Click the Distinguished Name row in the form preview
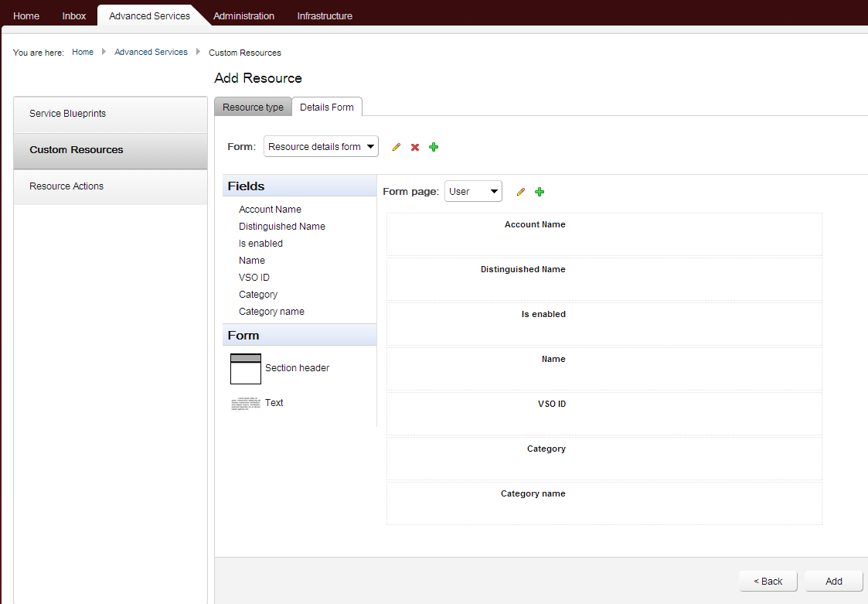Image resolution: width=868 pixels, height=604 pixels. click(604, 277)
